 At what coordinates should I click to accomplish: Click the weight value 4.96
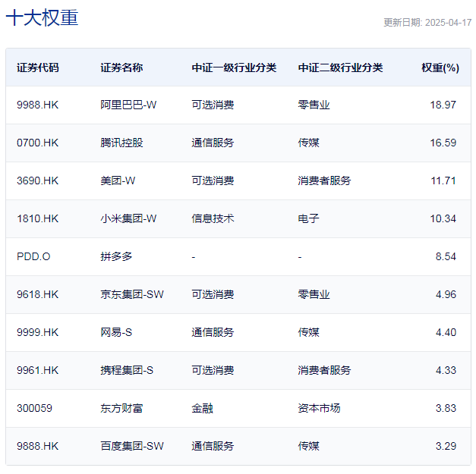[446, 294]
